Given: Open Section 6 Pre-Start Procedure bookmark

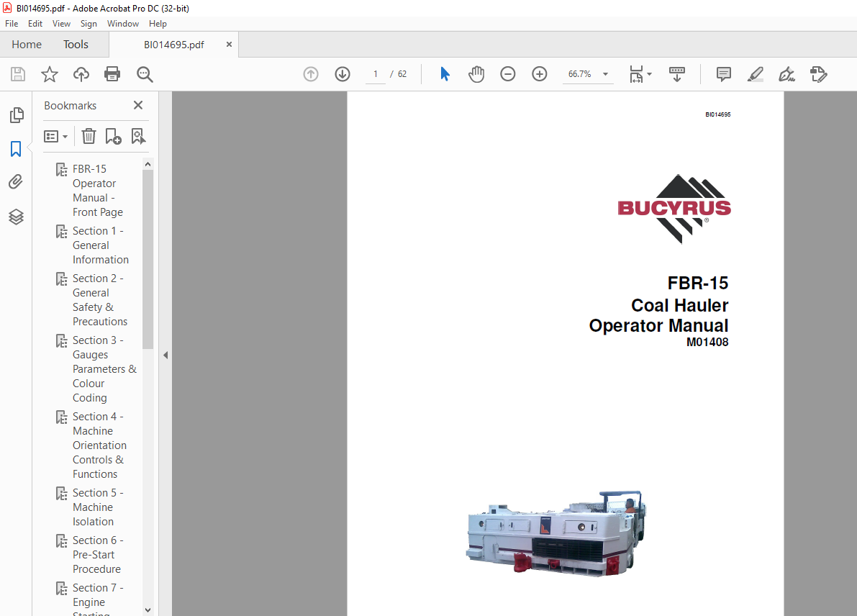Looking at the screenshot, I should coord(98,554).
